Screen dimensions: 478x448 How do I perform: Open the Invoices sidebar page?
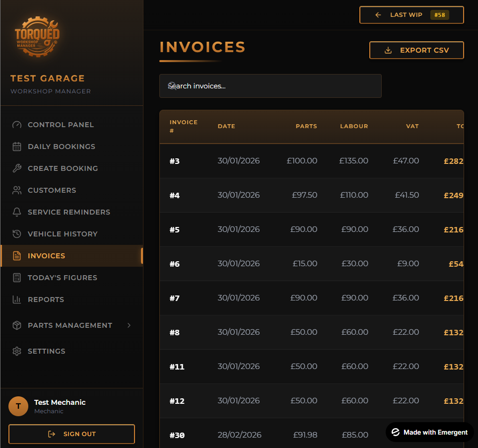[x=47, y=256]
